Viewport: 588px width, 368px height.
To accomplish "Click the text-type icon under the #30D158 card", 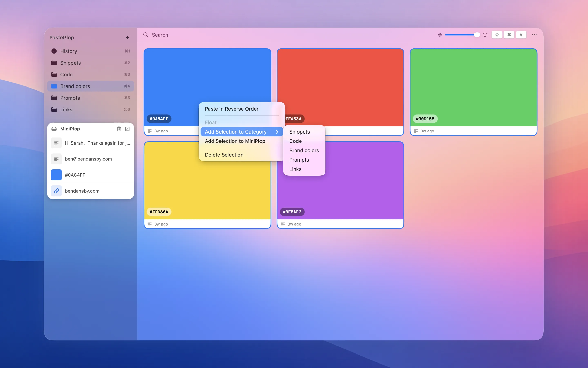I will 416,131.
